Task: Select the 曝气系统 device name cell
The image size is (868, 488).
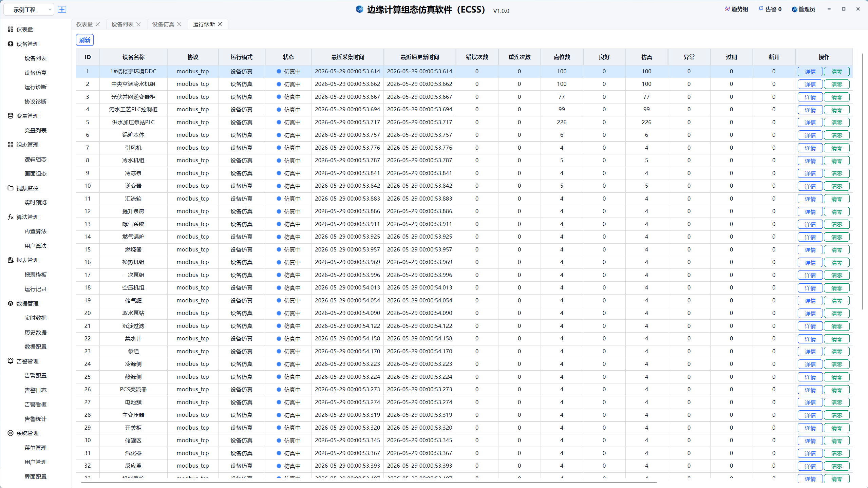Action: pyautogui.click(x=133, y=224)
